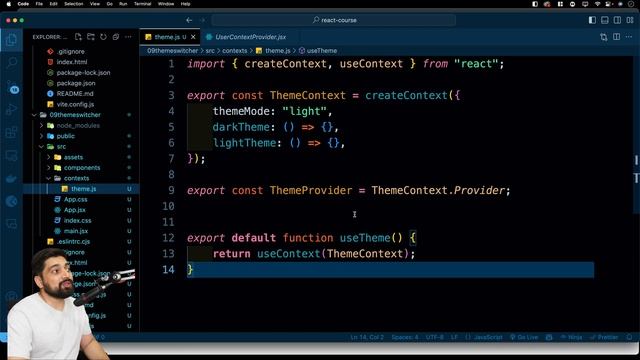Screen dimensions: 640x360
Task: Open the Search view in activity bar
Action: click(x=12, y=62)
